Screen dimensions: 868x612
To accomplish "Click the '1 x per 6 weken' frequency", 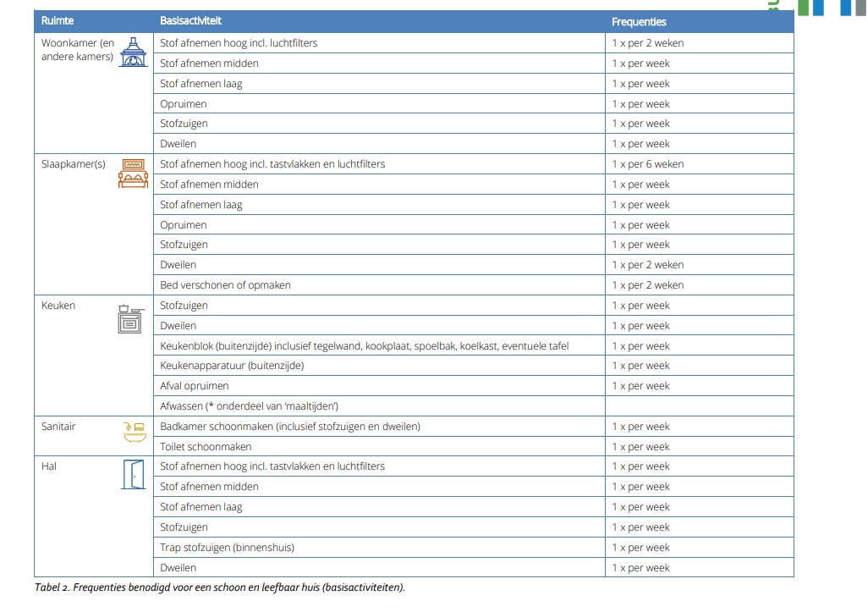I will click(x=647, y=164).
